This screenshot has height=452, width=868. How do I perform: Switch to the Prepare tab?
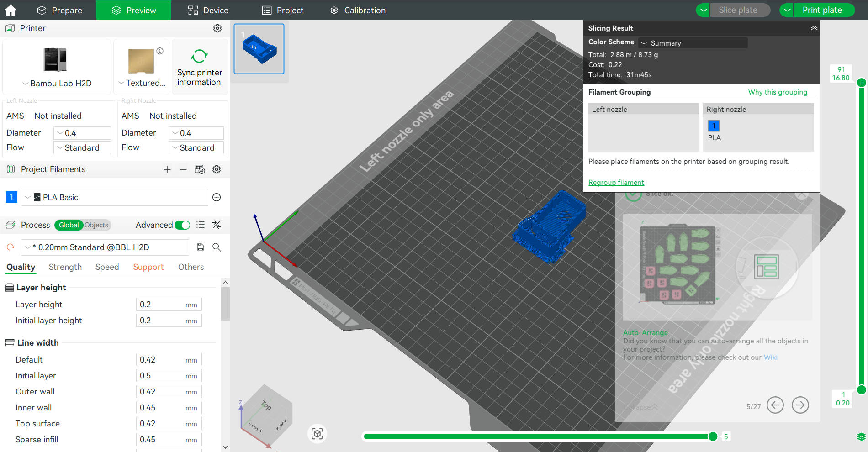[59, 10]
